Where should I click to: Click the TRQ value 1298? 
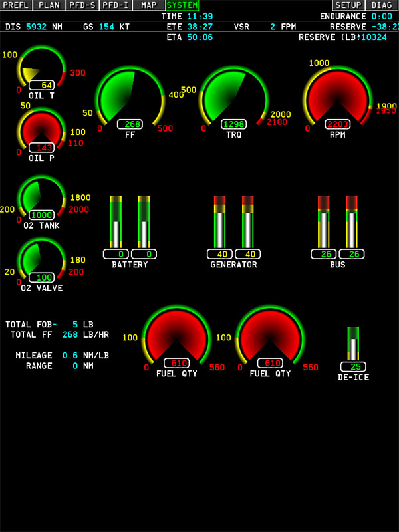pos(234,124)
